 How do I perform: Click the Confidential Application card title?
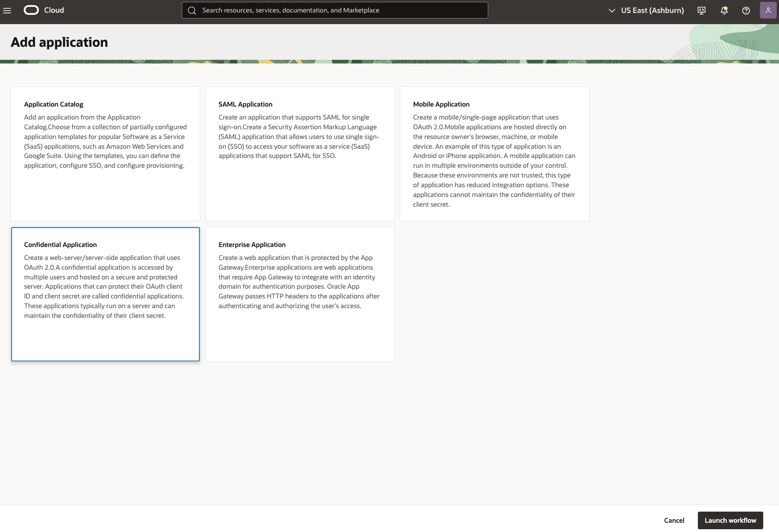tap(60, 244)
